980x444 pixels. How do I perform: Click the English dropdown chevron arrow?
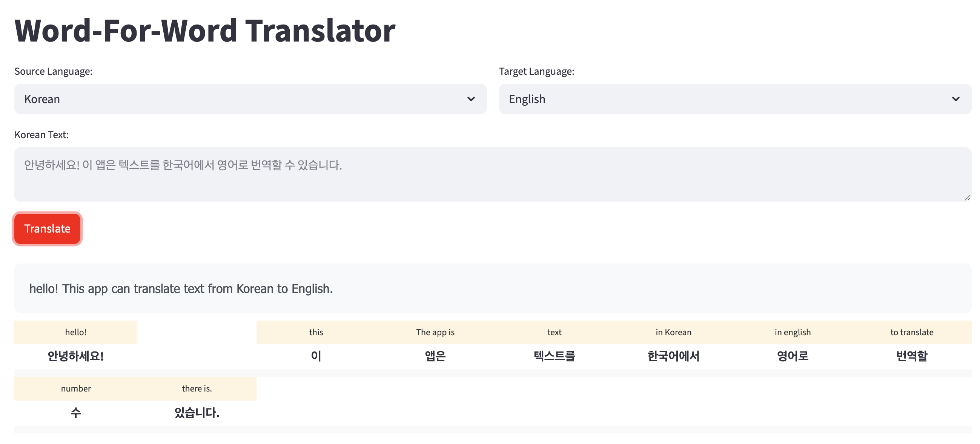click(x=955, y=99)
